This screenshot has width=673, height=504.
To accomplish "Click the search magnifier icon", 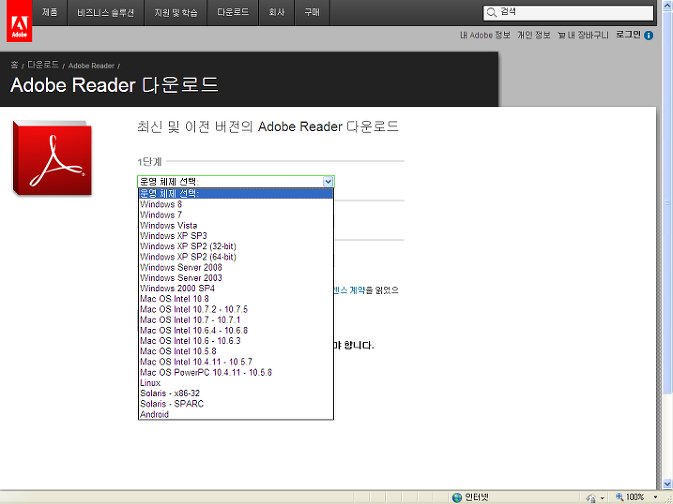I will [x=491, y=12].
